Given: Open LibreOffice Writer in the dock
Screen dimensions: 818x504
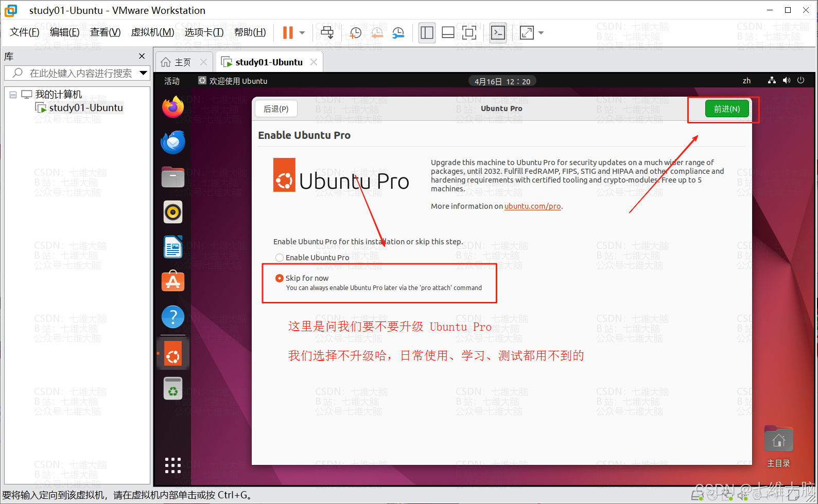Looking at the screenshot, I should tap(173, 247).
